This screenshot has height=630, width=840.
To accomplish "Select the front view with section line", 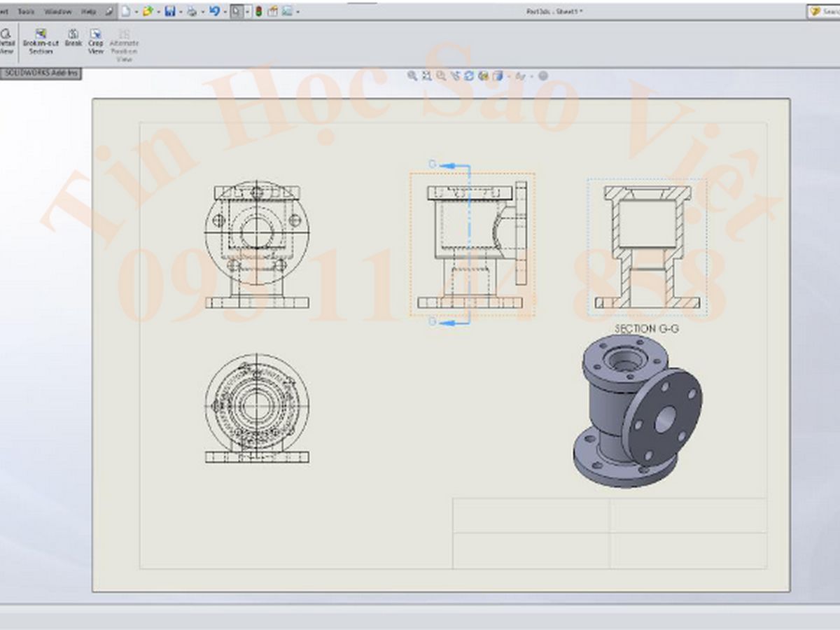I will [x=472, y=245].
